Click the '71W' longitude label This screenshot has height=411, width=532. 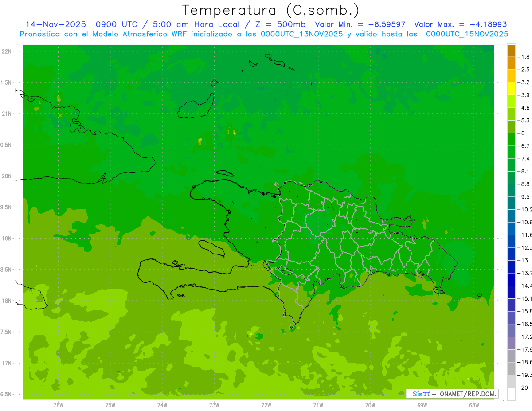pos(318,405)
